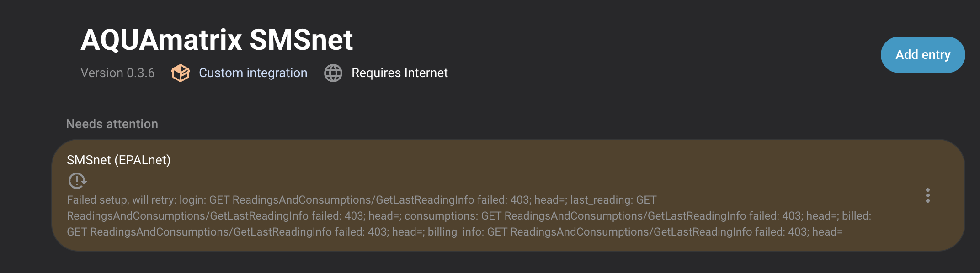Click the Version 0.3.6 label
The height and width of the screenshot is (273, 980).
117,73
